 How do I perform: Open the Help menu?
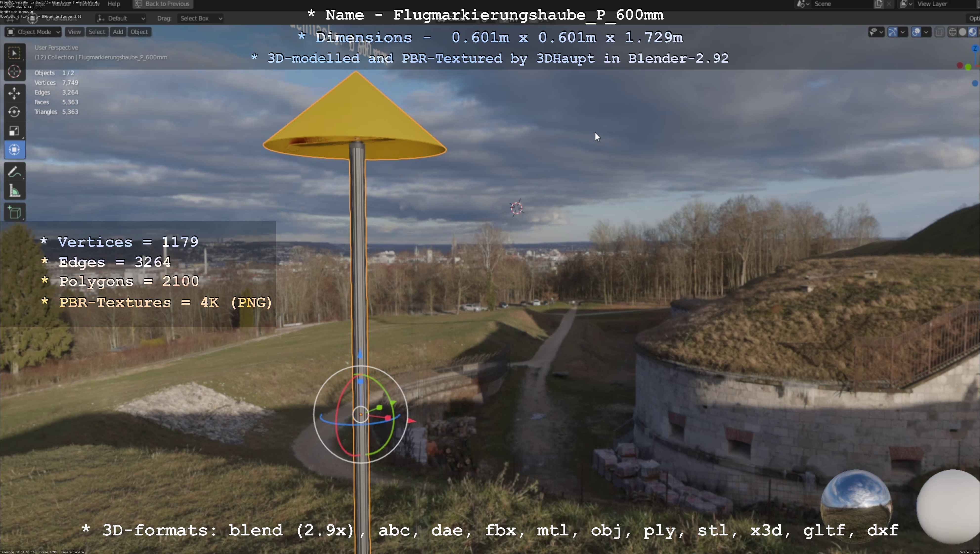click(114, 4)
